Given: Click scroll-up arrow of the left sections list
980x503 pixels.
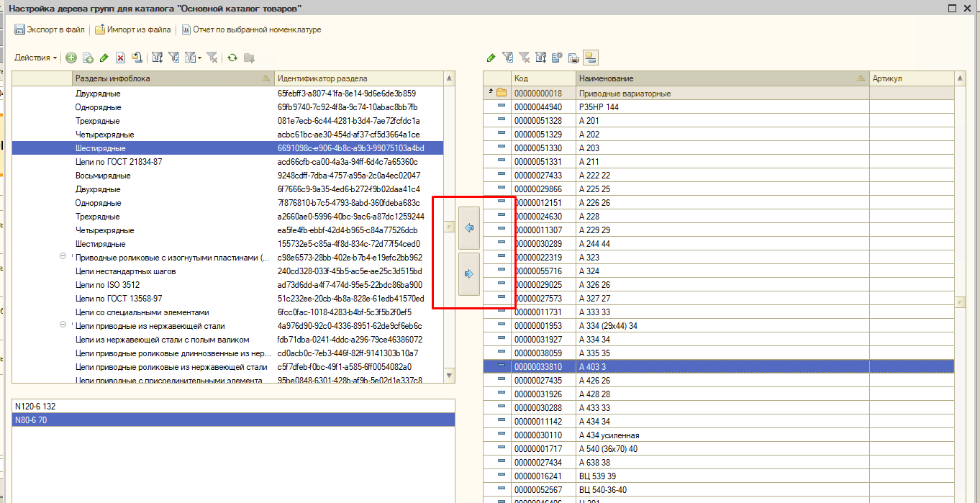Looking at the screenshot, I should [450, 78].
